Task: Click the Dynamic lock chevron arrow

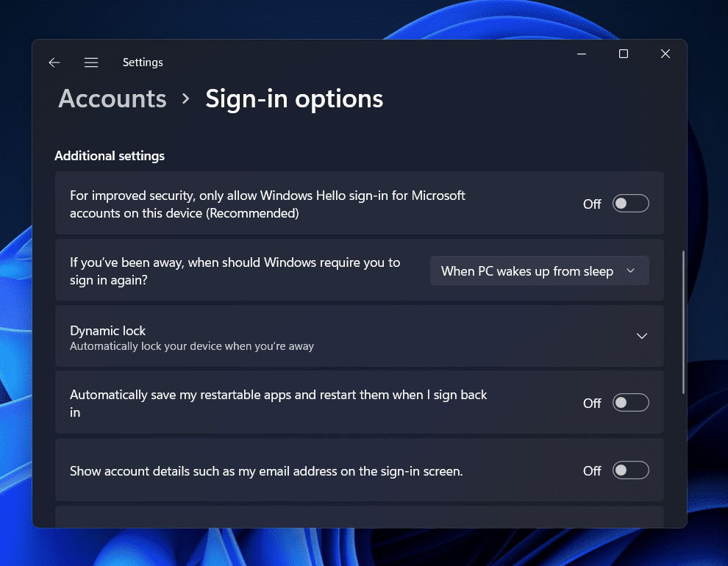Action: (641, 337)
